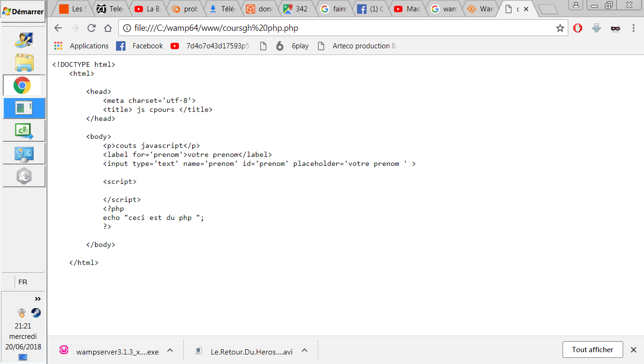Image resolution: width=644 pixels, height=364 pixels.
Task: Open the Opera-style red extension icon
Action: 578,28
